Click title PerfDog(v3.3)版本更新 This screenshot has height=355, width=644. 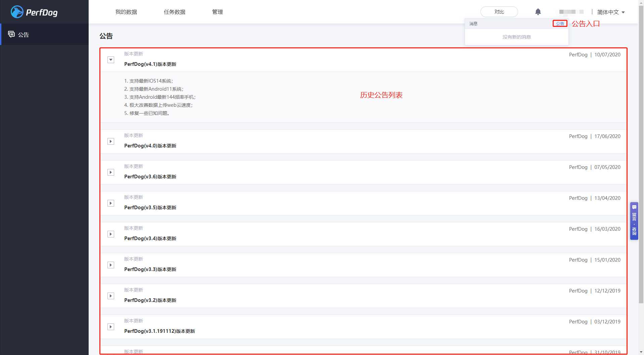point(150,269)
